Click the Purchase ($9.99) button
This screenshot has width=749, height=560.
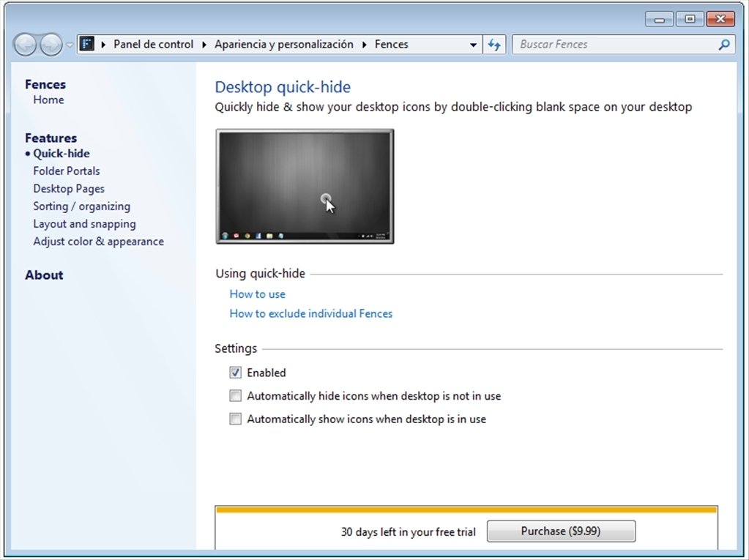click(561, 531)
